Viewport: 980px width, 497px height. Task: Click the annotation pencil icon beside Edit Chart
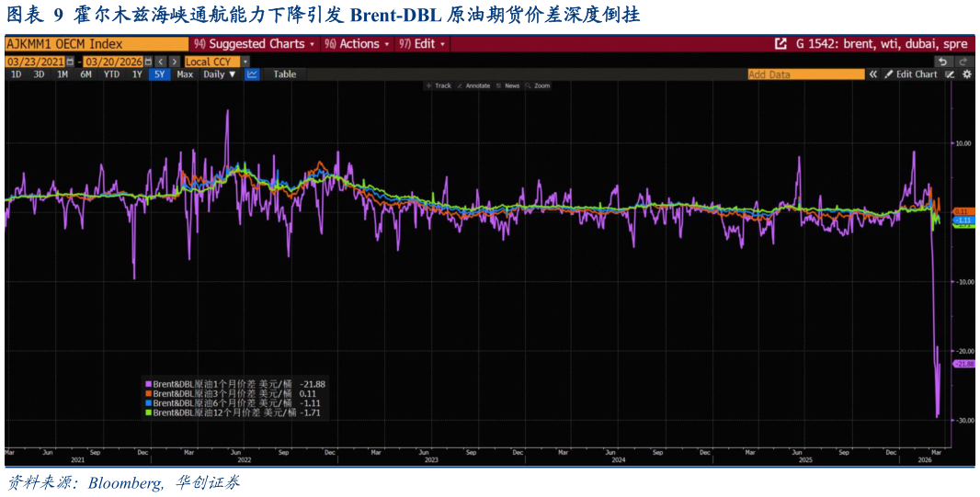(950, 74)
